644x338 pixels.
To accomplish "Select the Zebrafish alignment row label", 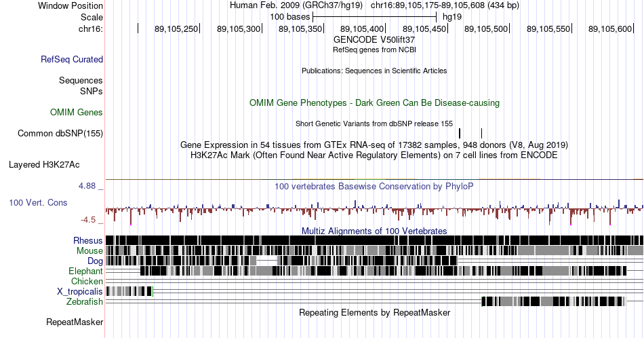I will [x=85, y=301].
